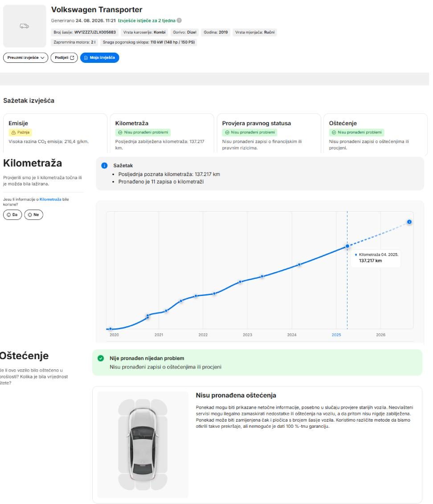Click the Zapremnina motora: 2 l chip

pyautogui.click(x=74, y=42)
